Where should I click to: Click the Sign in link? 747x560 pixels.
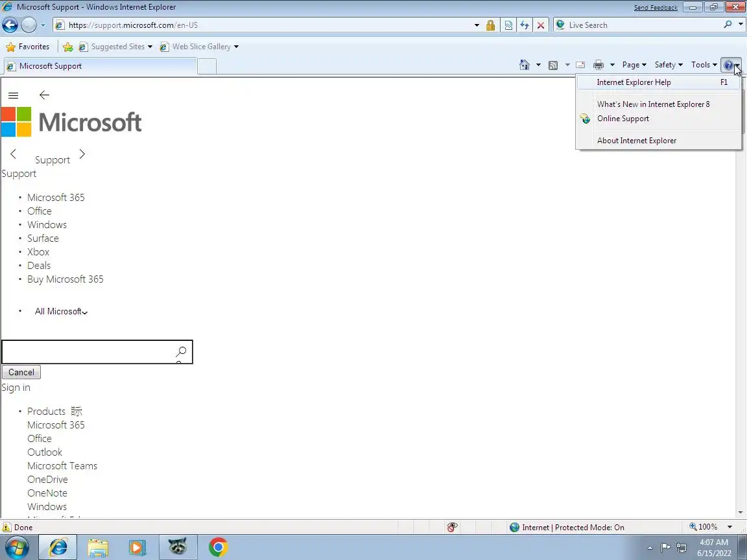(16, 388)
